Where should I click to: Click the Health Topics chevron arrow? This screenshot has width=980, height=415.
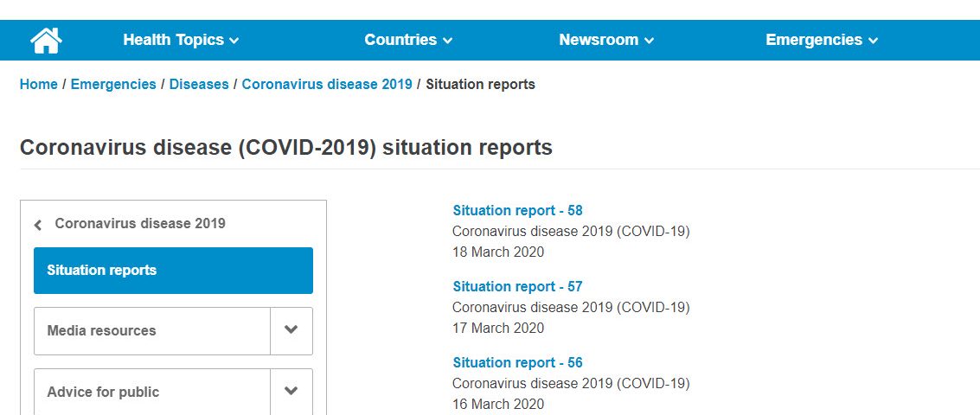(234, 41)
